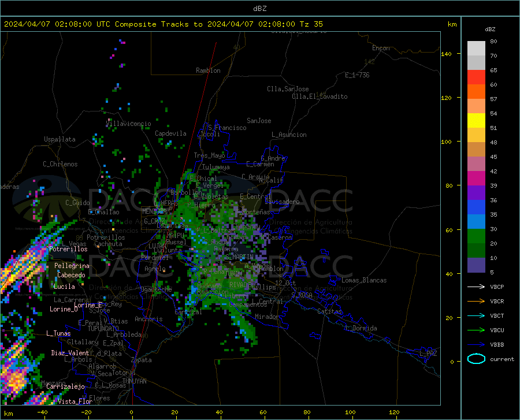The height and width of the screenshot is (420, 520).
Task: Click the C_Chilenos map label
Action: [60, 164]
